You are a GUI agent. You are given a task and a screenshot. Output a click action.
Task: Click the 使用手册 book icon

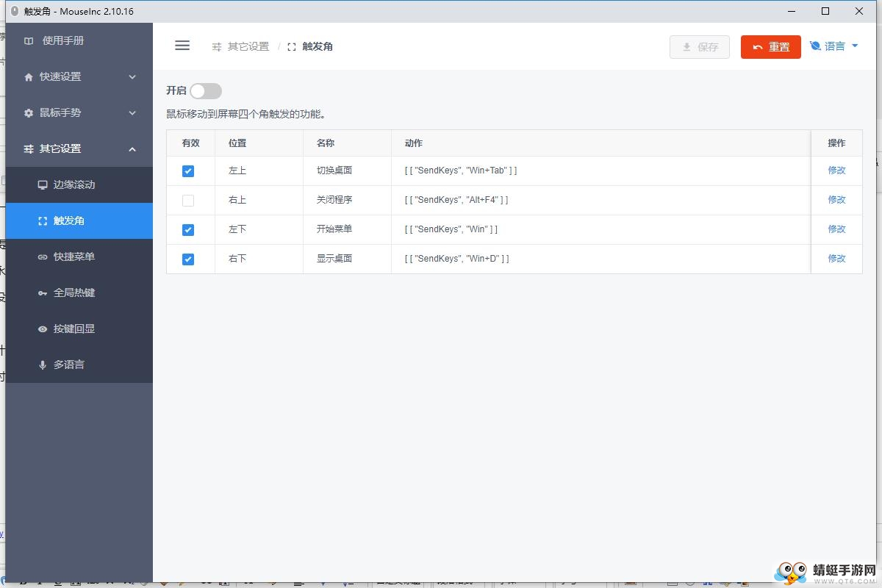click(29, 41)
